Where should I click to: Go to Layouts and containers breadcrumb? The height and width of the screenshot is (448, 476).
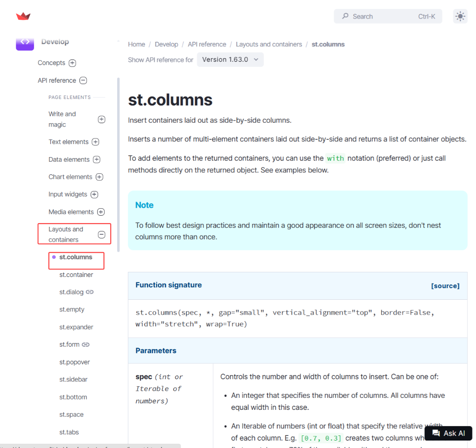[x=269, y=44]
